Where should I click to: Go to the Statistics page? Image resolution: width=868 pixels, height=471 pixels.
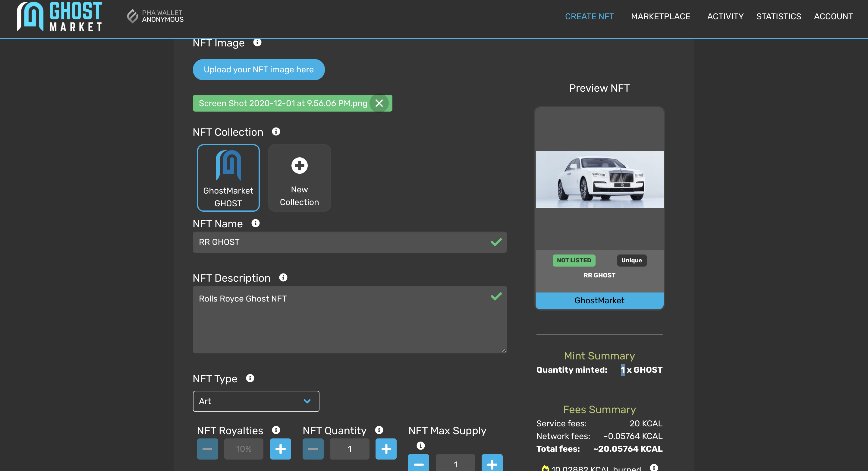[778, 17]
